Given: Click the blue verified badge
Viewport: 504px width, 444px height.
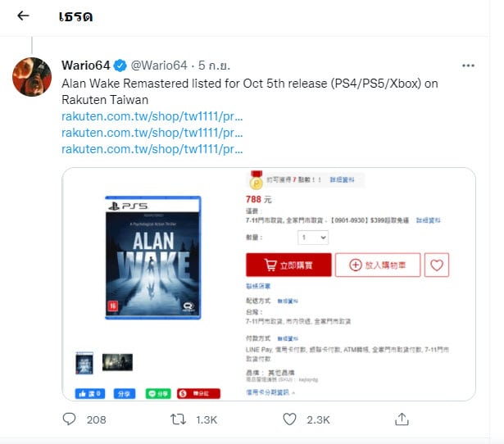Looking at the screenshot, I should 120,66.
